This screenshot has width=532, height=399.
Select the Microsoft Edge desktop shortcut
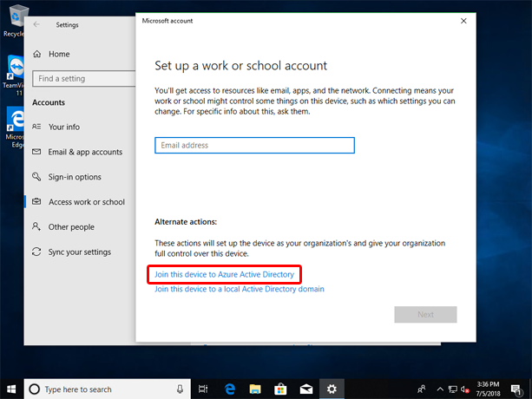point(14,128)
